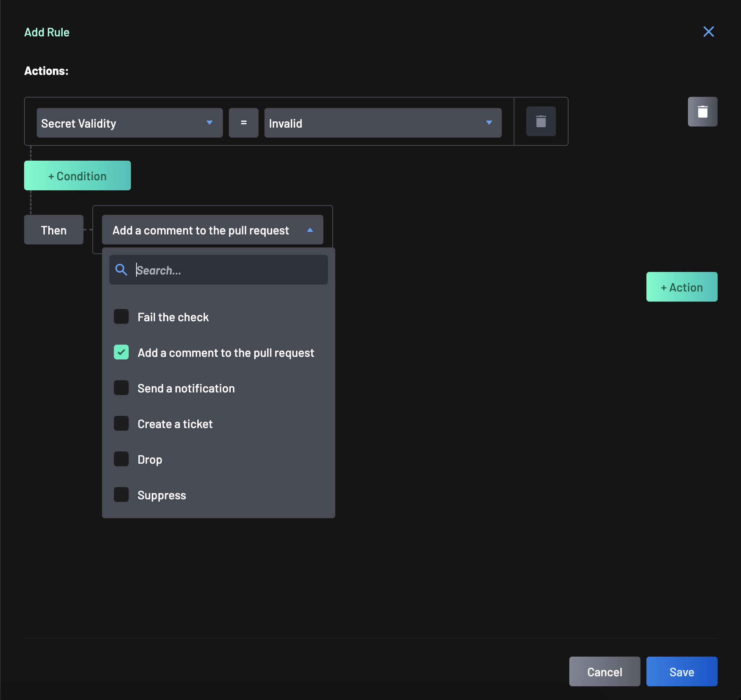Click the + Action button
741x700 pixels.
681,287
